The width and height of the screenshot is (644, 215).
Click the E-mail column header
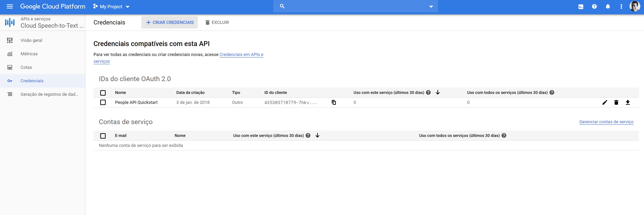click(121, 135)
